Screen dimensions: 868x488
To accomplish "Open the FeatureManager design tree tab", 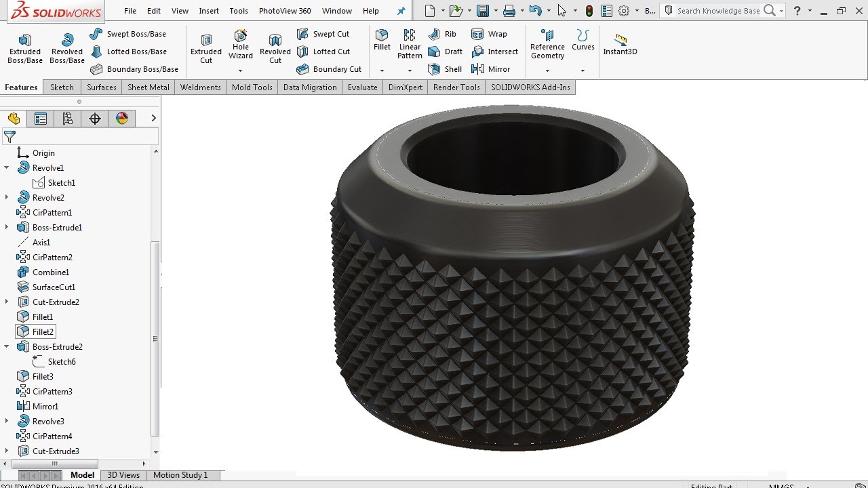I will point(14,119).
